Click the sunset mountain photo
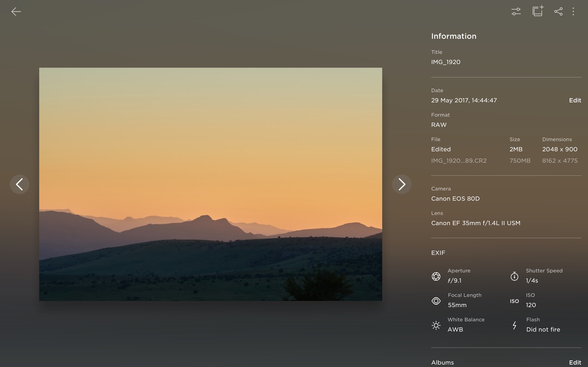Image resolution: width=588 pixels, height=367 pixels. pyautogui.click(x=210, y=184)
